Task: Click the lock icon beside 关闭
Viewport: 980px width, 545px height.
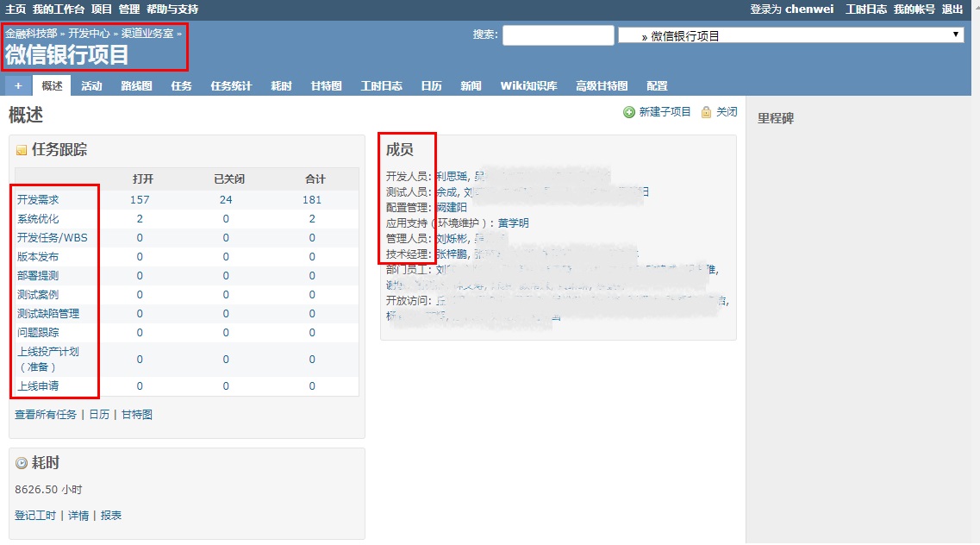Action: pos(706,112)
